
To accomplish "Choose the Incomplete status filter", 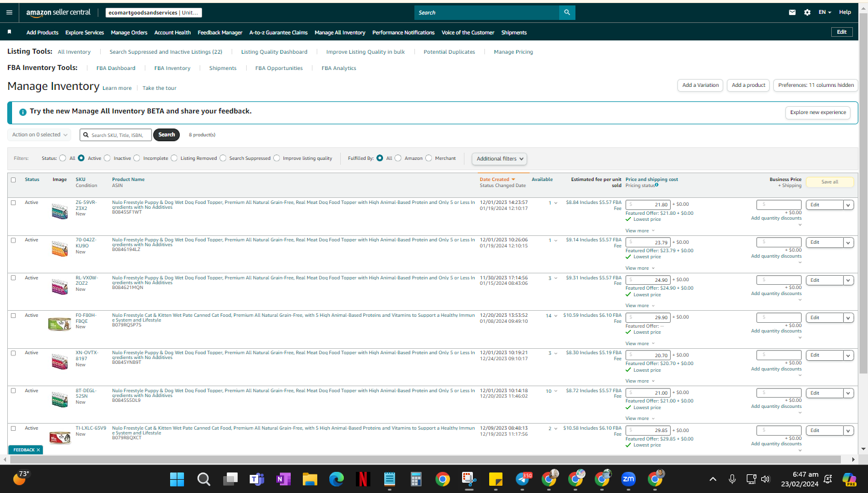I will point(137,158).
